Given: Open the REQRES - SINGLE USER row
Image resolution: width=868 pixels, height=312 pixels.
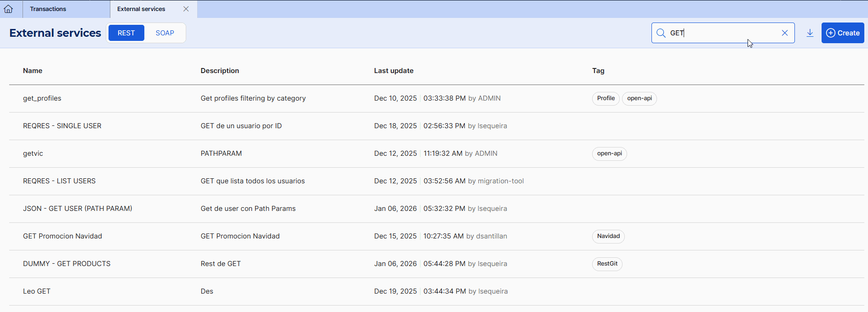Looking at the screenshot, I should coord(62,126).
